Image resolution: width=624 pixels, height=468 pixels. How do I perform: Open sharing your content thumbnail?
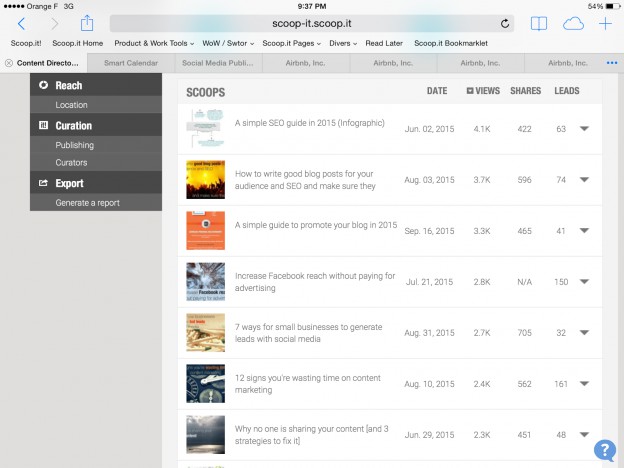point(205,435)
